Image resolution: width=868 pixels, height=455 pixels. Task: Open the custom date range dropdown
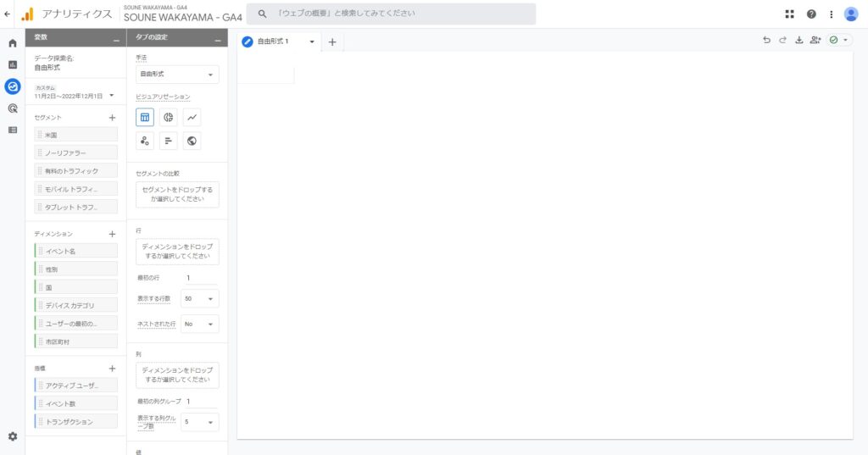(x=75, y=92)
